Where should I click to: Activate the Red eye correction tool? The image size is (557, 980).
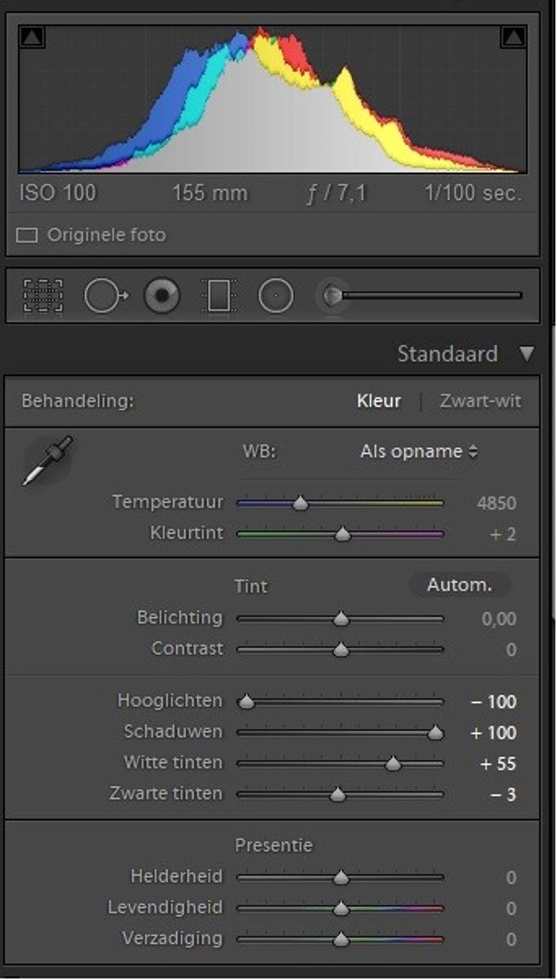pyautogui.click(x=162, y=296)
